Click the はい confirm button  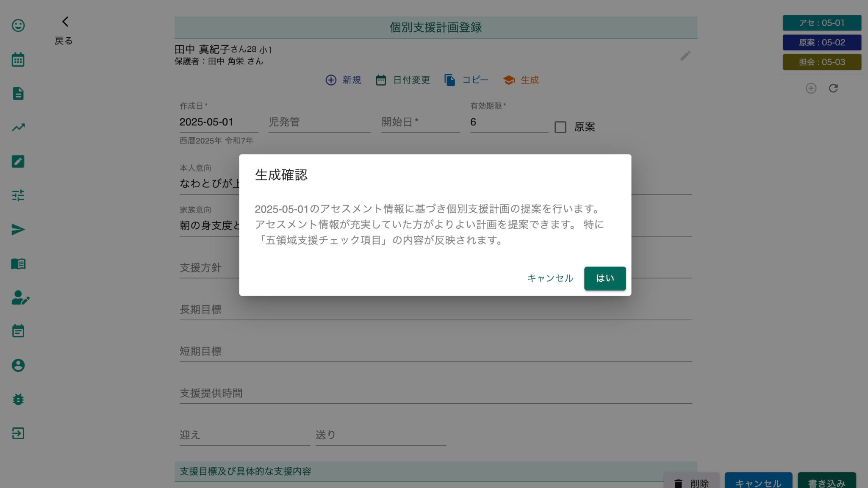pyautogui.click(x=605, y=278)
